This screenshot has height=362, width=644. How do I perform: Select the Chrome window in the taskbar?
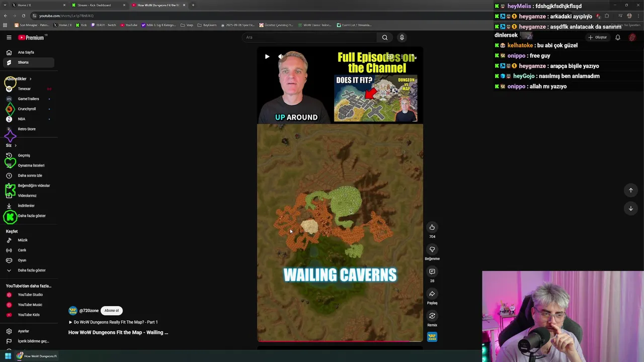(x=37, y=356)
